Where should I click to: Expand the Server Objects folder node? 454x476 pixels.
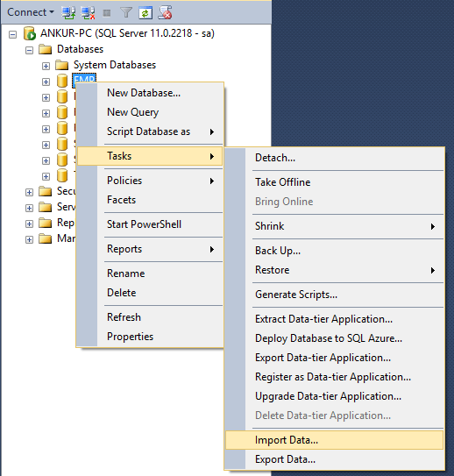pyautogui.click(x=29, y=208)
